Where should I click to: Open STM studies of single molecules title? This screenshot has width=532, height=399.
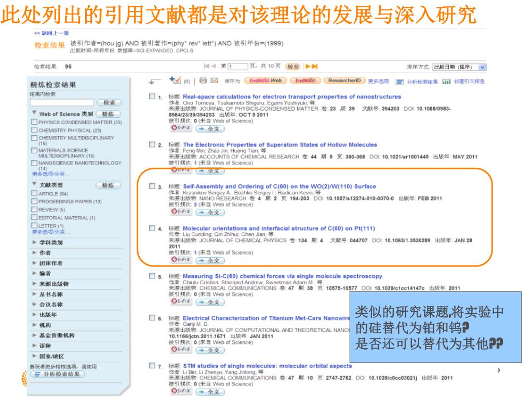click(268, 366)
